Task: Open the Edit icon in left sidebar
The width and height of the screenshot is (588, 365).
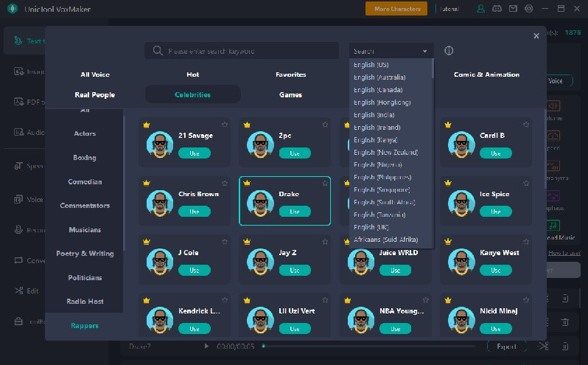Action: pos(18,291)
